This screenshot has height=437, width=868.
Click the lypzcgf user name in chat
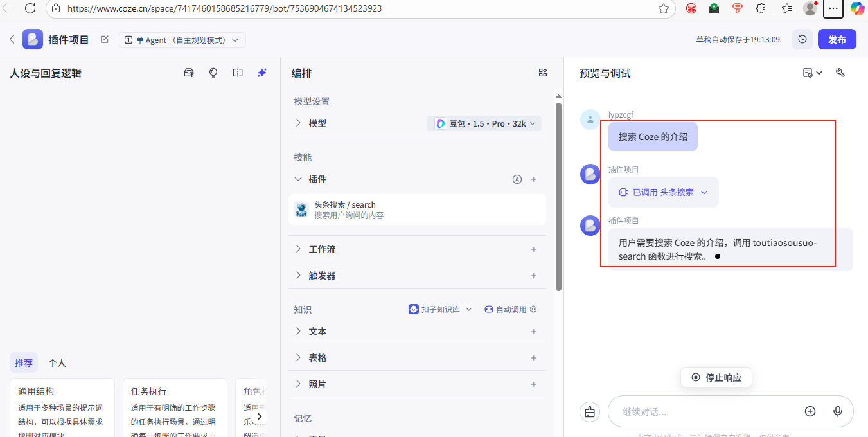click(621, 114)
